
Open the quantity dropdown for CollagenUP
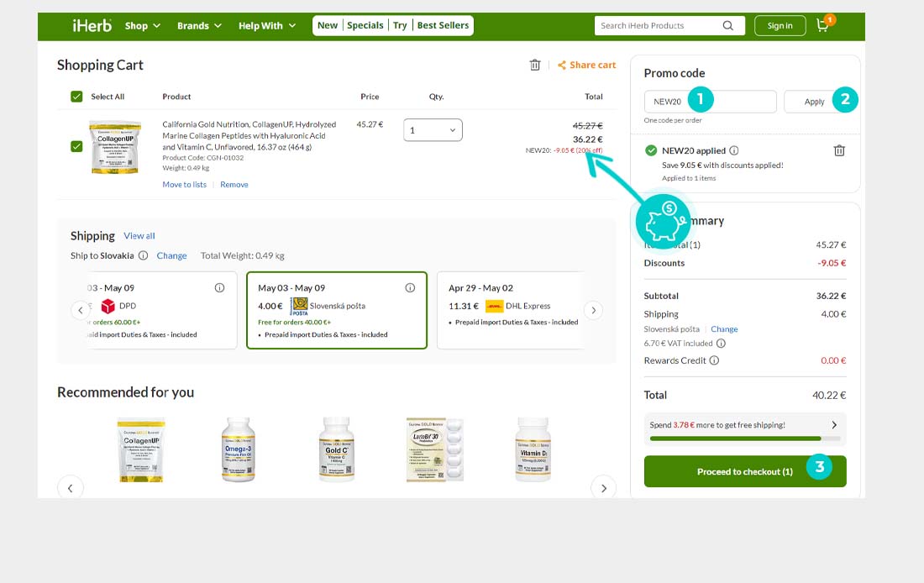click(x=433, y=130)
